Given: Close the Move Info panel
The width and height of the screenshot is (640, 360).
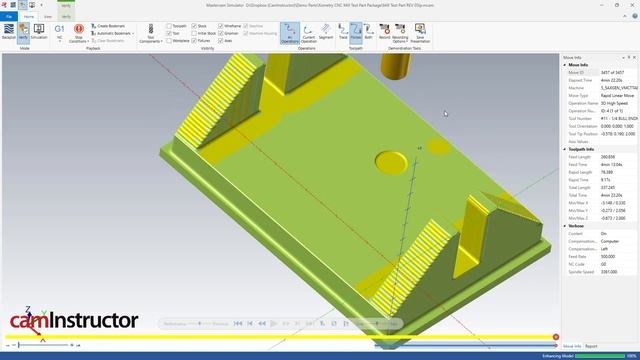Looking at the screenshot, I should pos(634,58).
